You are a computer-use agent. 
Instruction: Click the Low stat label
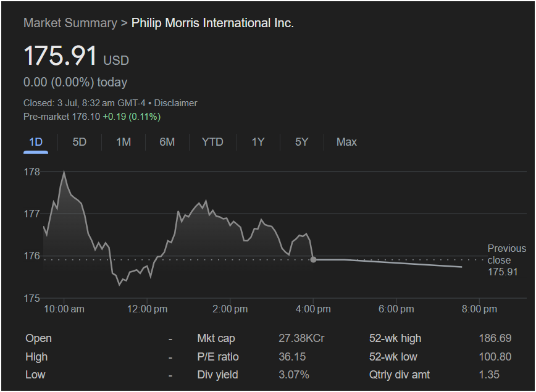(35, 375)
